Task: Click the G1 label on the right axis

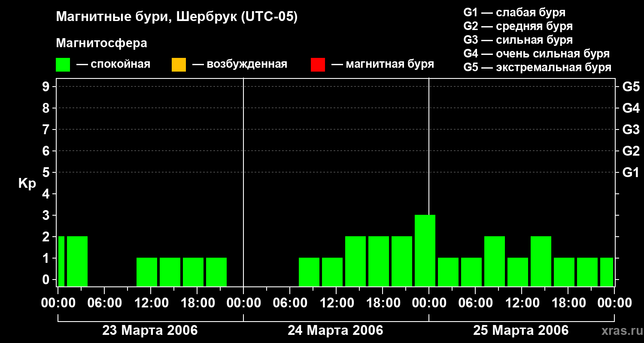Action: [x=631, y=173]
